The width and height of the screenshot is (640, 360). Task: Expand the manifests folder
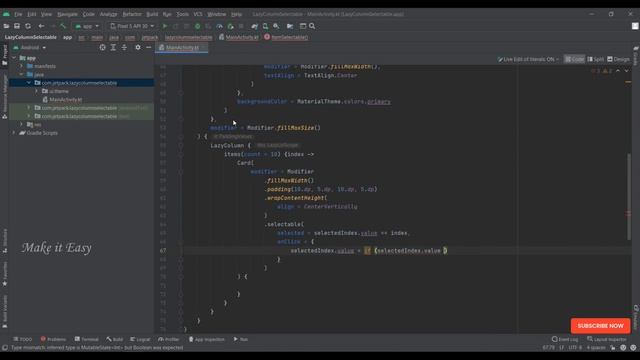pyautogui.click(x=22, y=66)
